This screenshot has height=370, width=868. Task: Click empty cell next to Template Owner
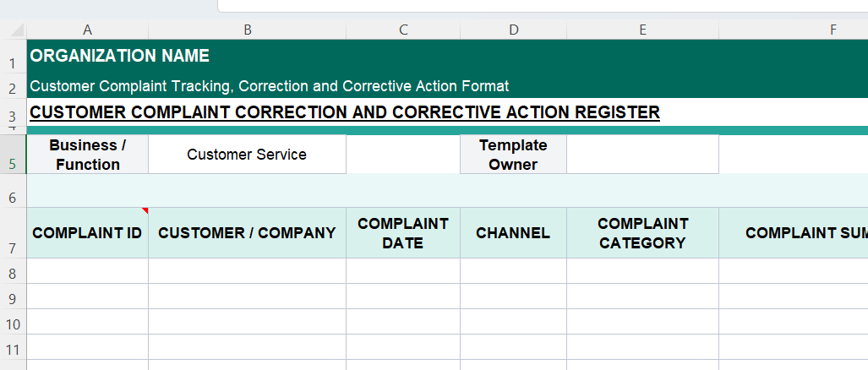pyautogui.click(x=642, y=155)
